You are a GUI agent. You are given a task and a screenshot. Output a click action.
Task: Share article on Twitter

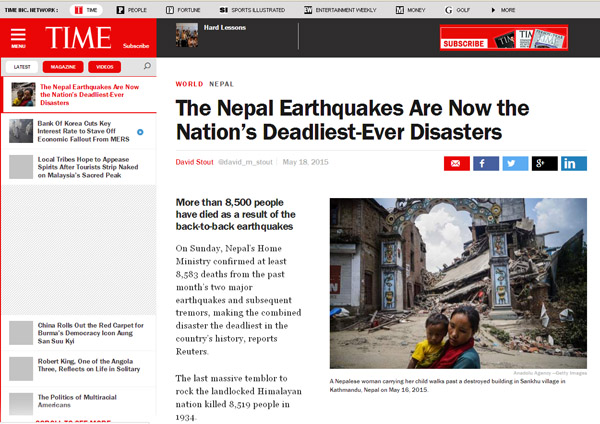click(514, 164)
